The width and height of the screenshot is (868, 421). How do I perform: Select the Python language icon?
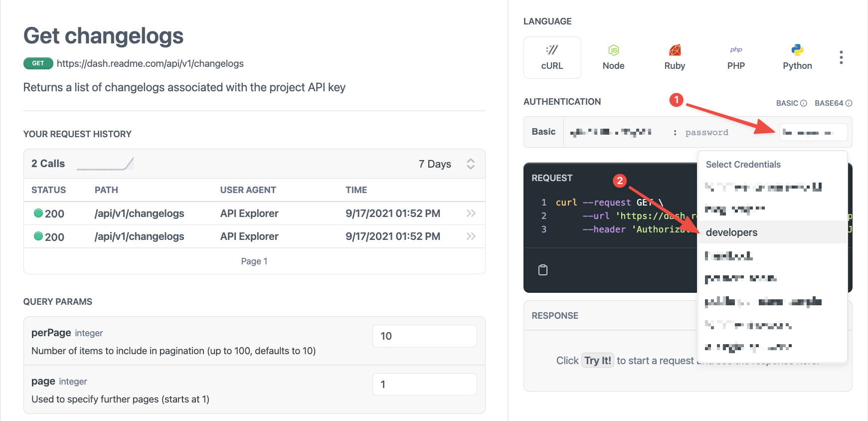pyautogui.click(x=797, y=50)
